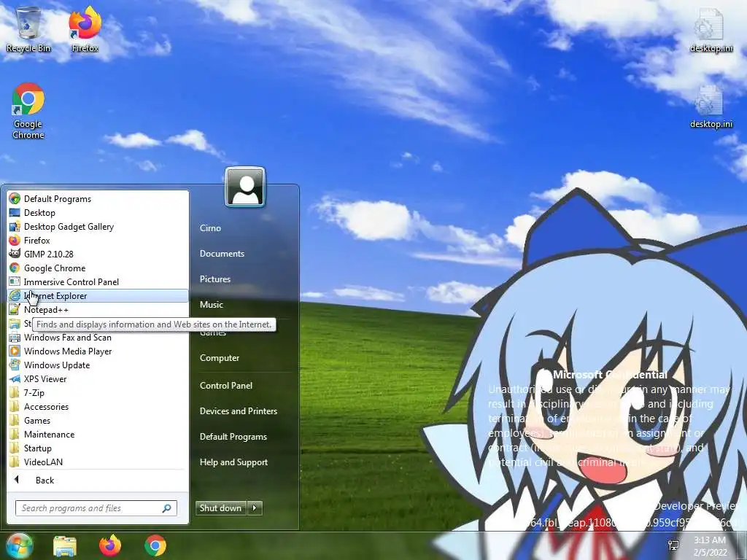Open GIMP 2.10.28
This screenshot has width=747, height=560.
point(98,254)
